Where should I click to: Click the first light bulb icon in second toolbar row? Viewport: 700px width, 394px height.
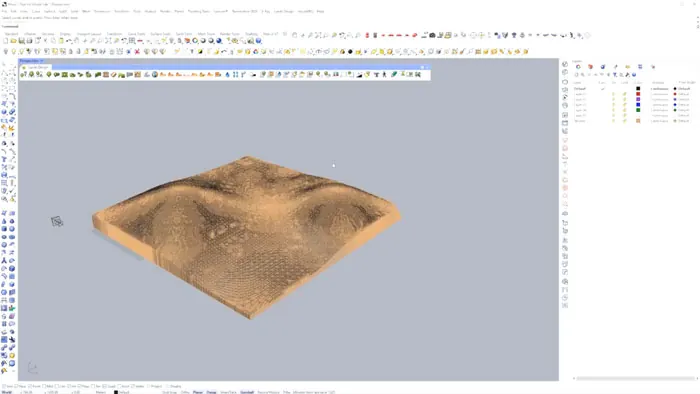click(x=6, y=52)
